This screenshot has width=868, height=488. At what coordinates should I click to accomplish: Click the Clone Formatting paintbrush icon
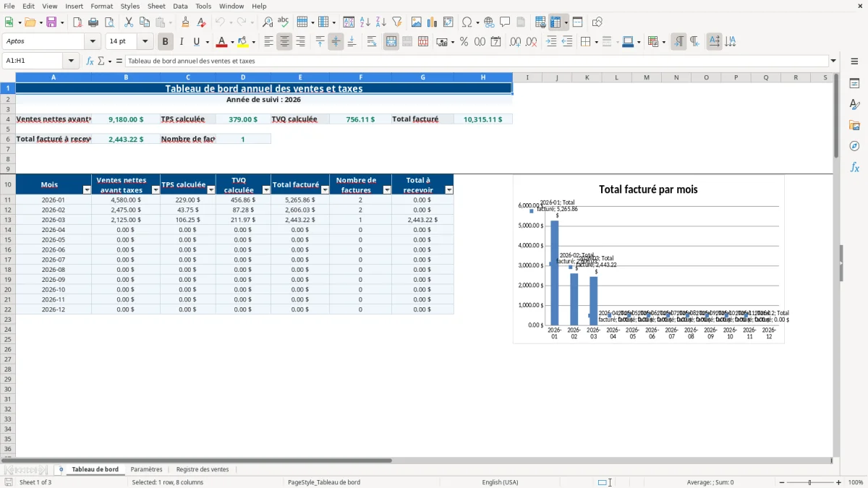(x=185, y=22)
